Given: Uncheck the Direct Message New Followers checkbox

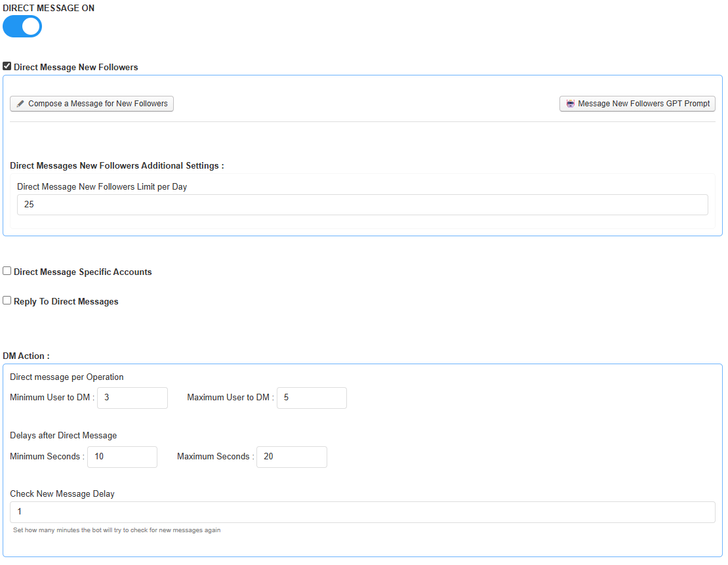Looking at the screenshot, I should tap(7, 66).
